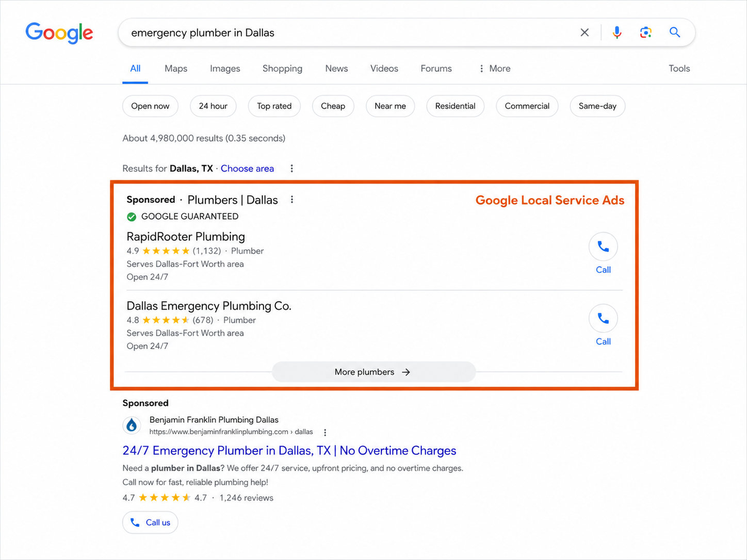Click the Plumbers | Dallas heading

pos(233,200)
